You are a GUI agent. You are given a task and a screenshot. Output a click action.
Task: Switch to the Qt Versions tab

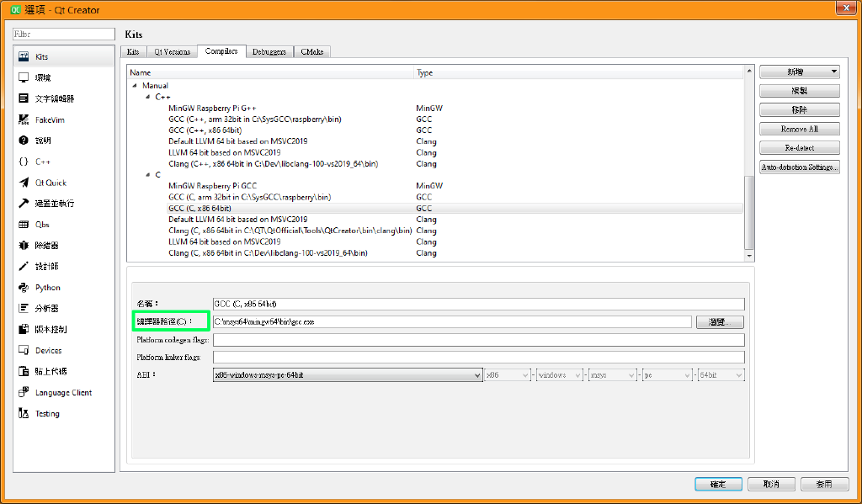tap(172, 51)
